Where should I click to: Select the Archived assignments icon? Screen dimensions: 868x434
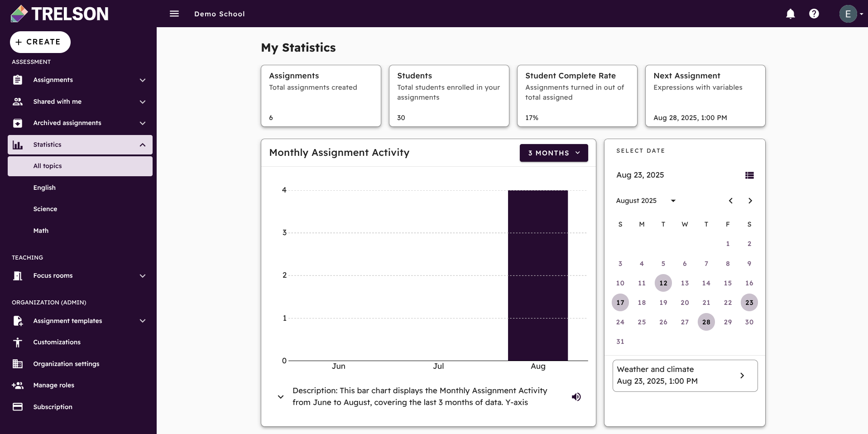17,123
